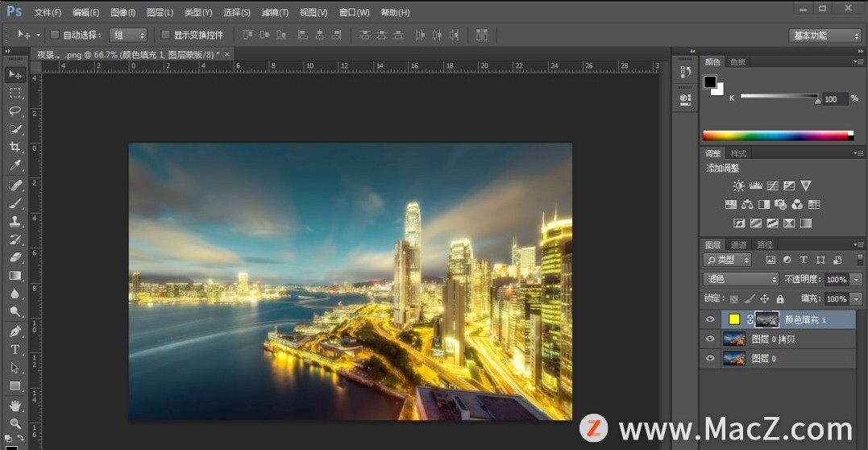Select the Gradient tool
Viewport: 868px width, 450px height.
pos(15,276)
